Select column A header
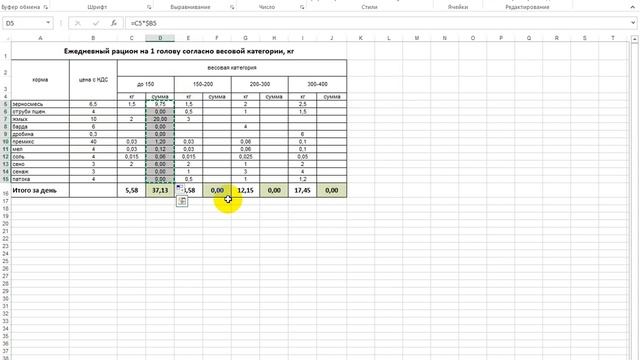 coord(40,38)
